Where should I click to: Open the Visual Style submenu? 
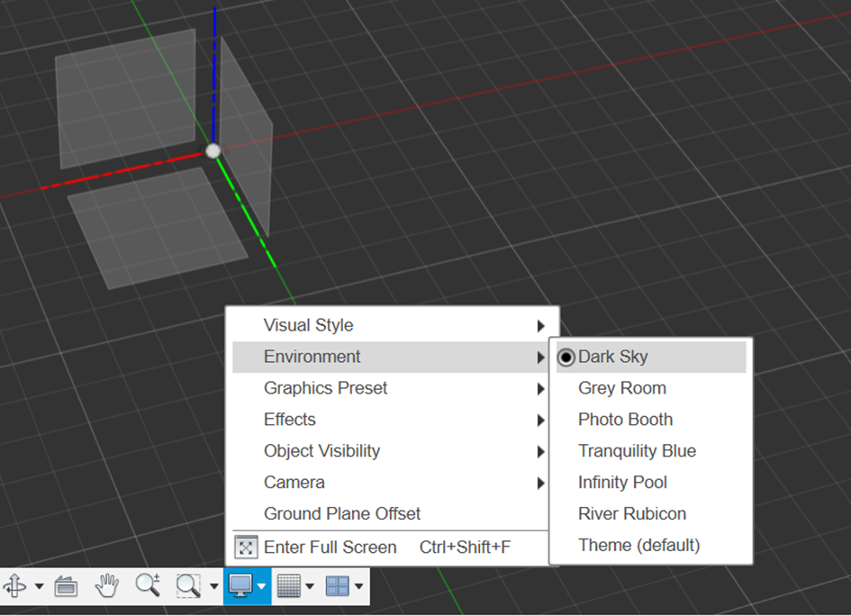[308, 325]
